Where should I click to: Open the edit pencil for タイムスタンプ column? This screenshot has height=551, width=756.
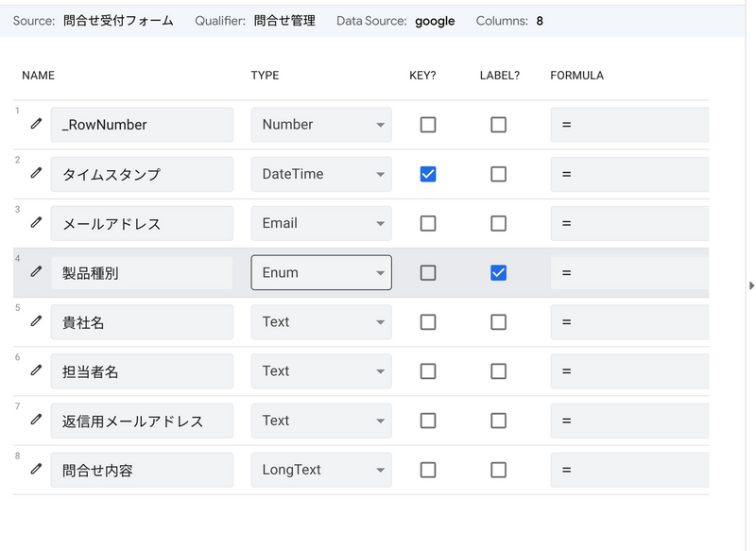pos(36,173)
